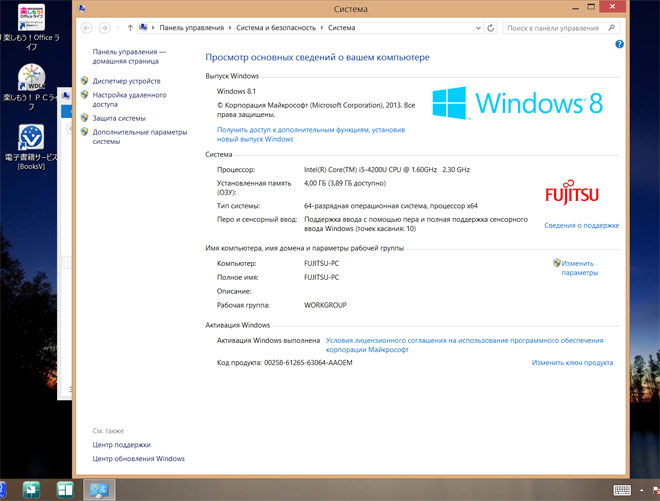660x501 pixels.
Task: Expand the chevron before Панель управления breadcrumb
Action: pos(153,28)
